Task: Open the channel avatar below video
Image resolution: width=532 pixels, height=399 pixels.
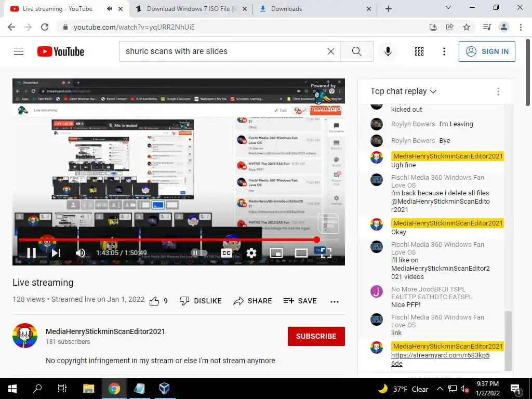Action: [x=25, y=336]
